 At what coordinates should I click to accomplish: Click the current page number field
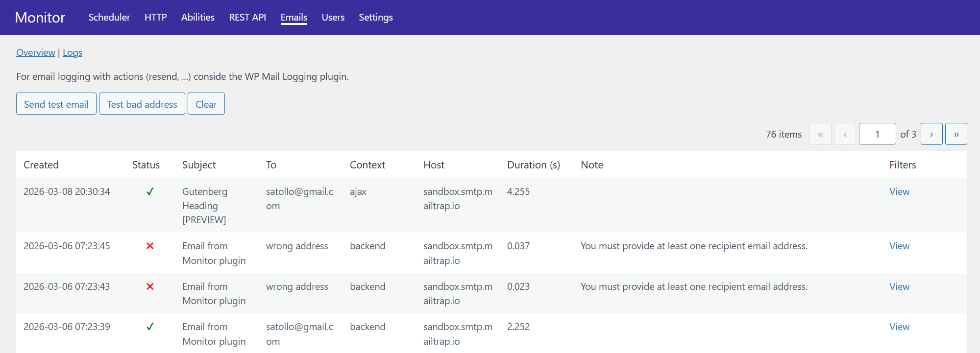pyautogui.click(x=877, y=134)
